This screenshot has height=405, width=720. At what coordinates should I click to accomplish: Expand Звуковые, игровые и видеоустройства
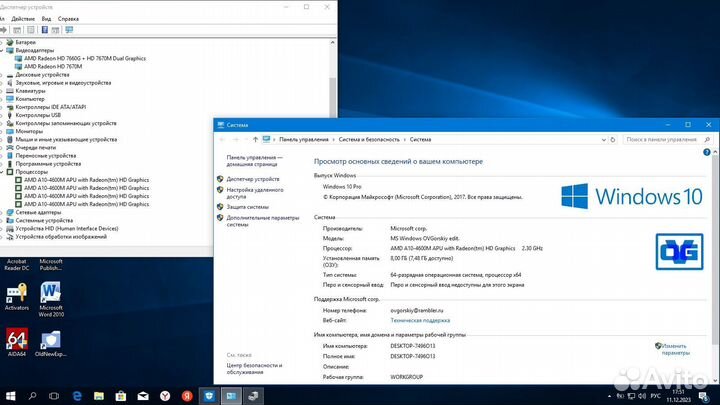click(x=1, y=83)
